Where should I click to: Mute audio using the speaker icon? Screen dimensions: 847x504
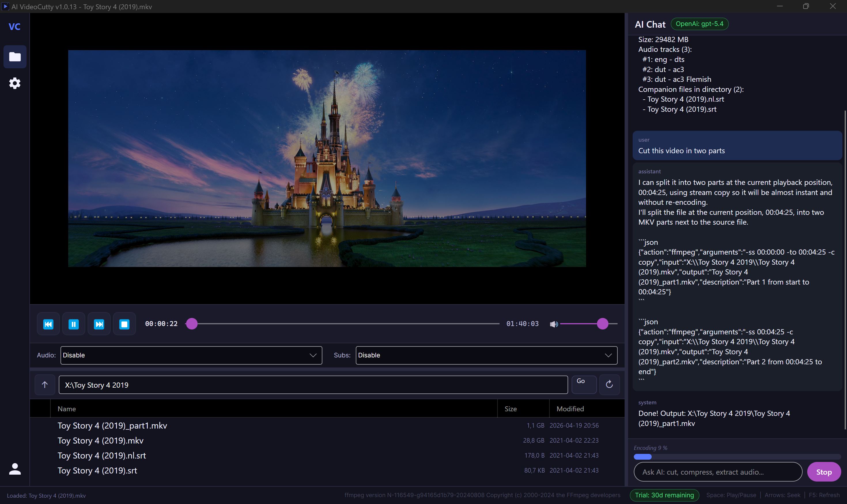[553, 324]
